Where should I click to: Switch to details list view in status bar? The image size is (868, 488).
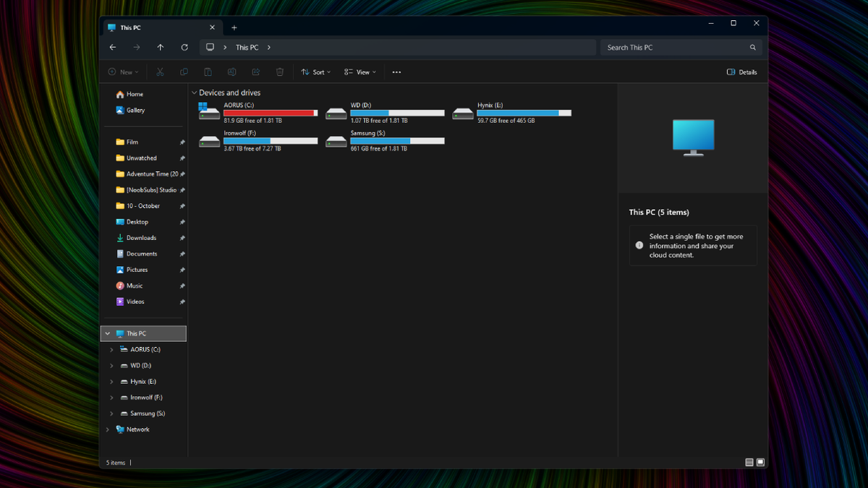pyautogui.click(x=749, y=463)
